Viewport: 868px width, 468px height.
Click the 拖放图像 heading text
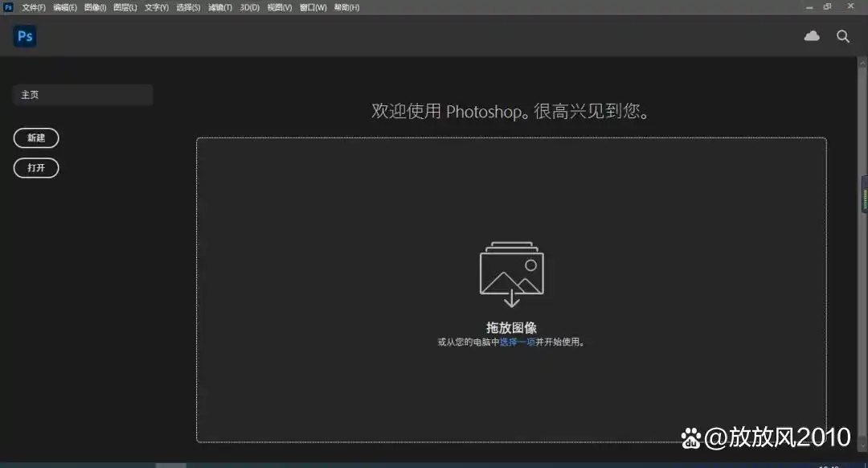[x=511, y=327]
